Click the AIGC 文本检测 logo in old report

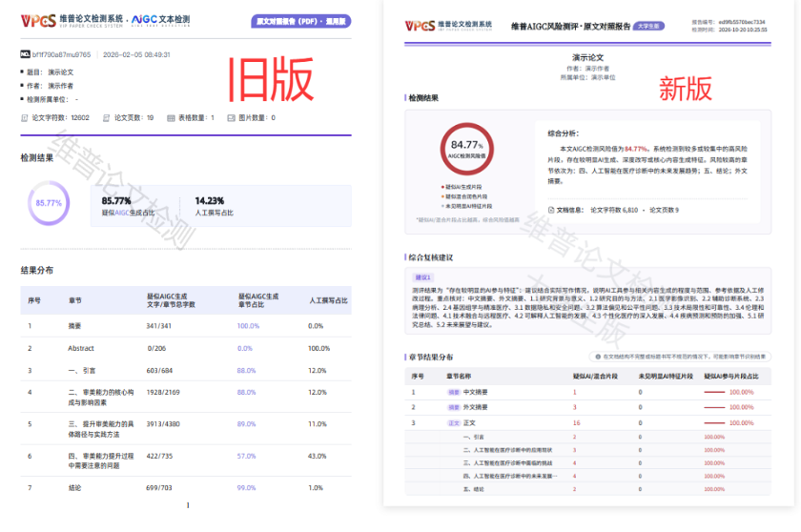(160, 20)
